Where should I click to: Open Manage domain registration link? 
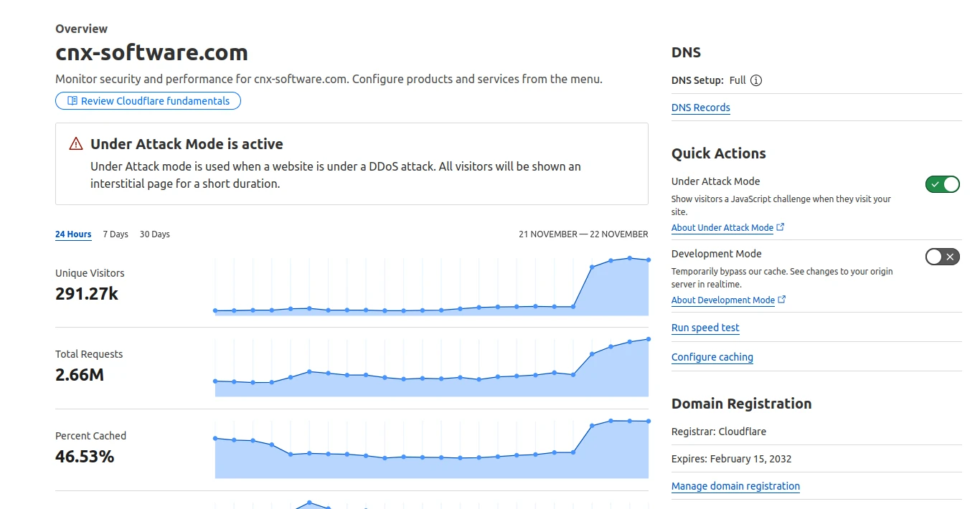735,486
